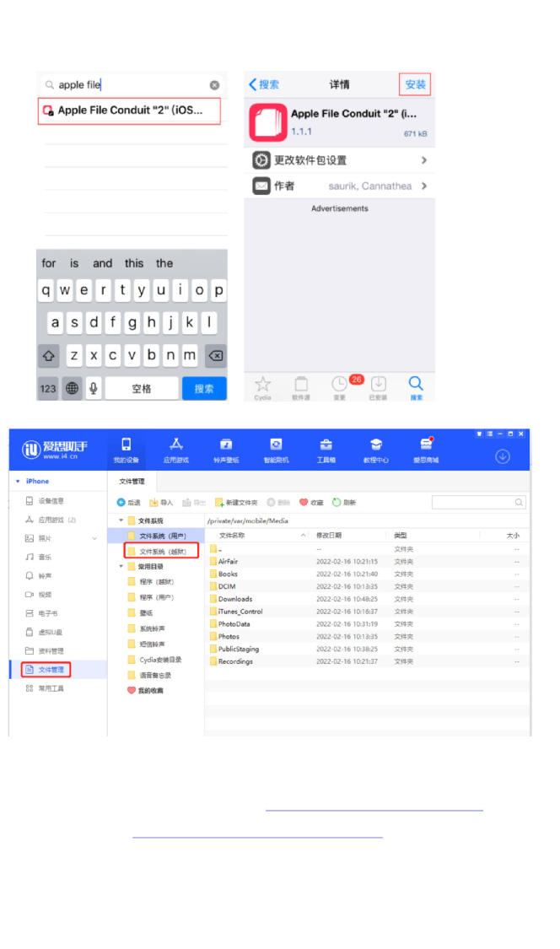Open 虚拟U盘 virtual disk in sidebar
The width and height of the screenshot is (560, 949).
(44, 633)
